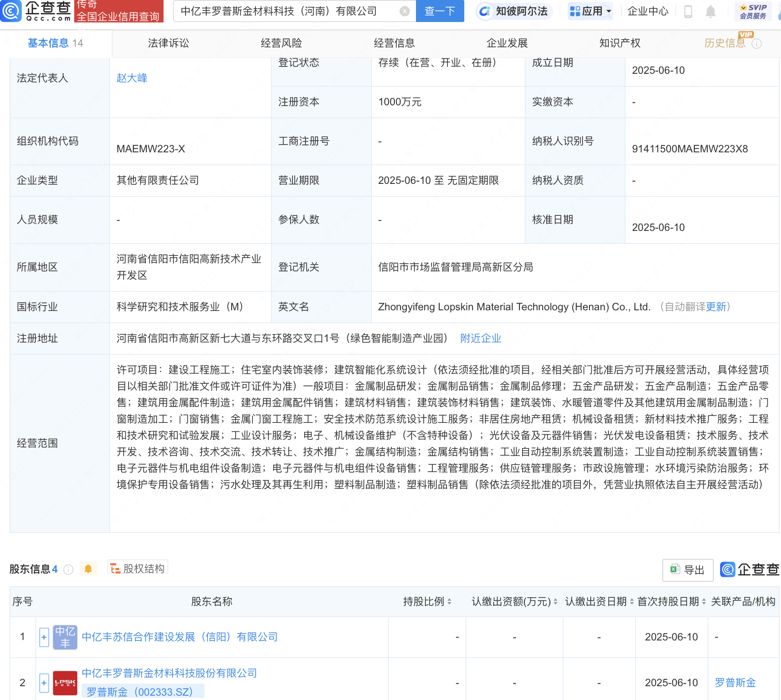This screenshot has height=700, width=781.
Task: Click info icon beside 历史信息 tab
Action: tap(757, 44)
